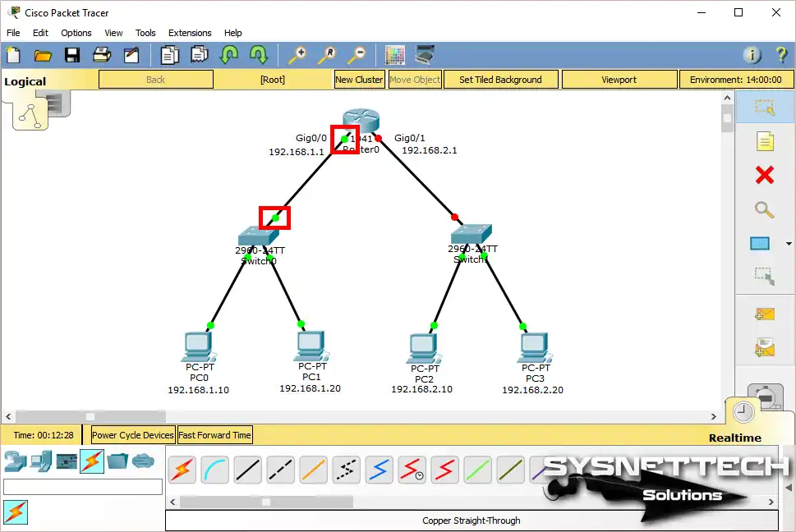
Task: Pick the Phone dotted cable
Action: point(347,470)
